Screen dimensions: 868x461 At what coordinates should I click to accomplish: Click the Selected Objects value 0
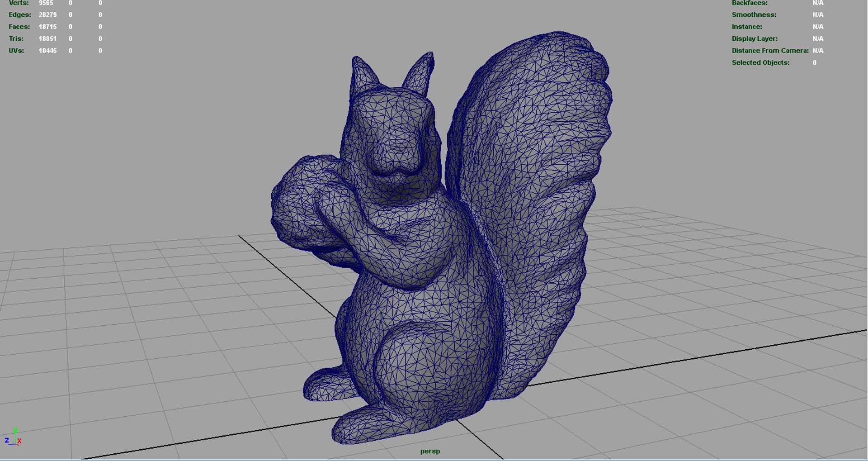[815, 63]
